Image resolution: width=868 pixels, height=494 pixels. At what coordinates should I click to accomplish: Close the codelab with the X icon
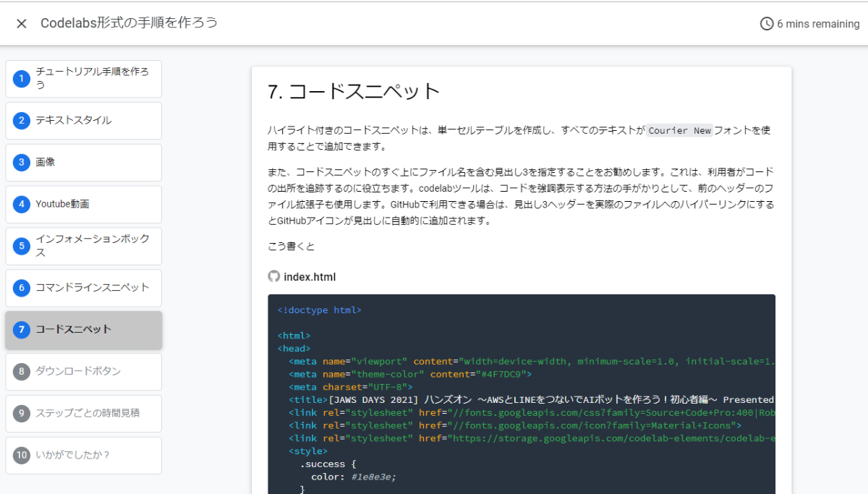(22, 23)
